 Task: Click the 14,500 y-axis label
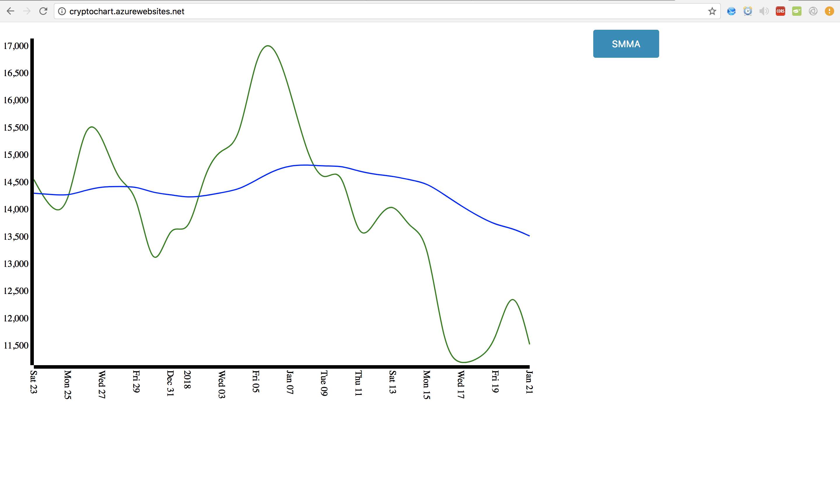tap(16, 182)
